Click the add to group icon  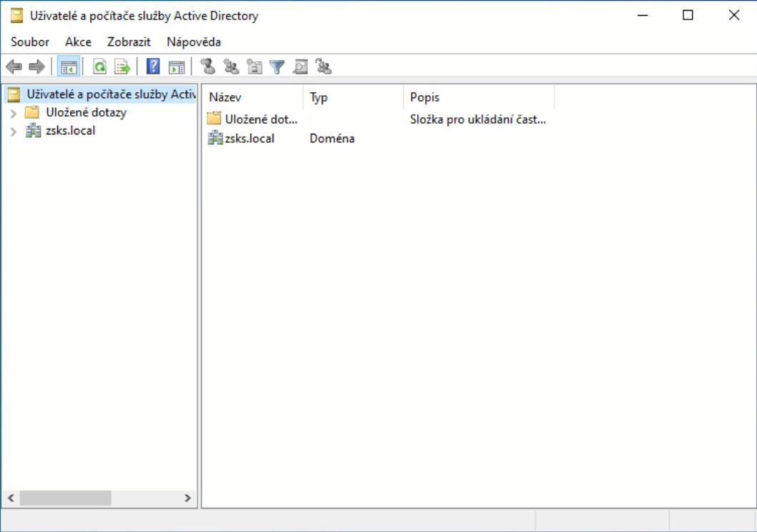point(323,66)
